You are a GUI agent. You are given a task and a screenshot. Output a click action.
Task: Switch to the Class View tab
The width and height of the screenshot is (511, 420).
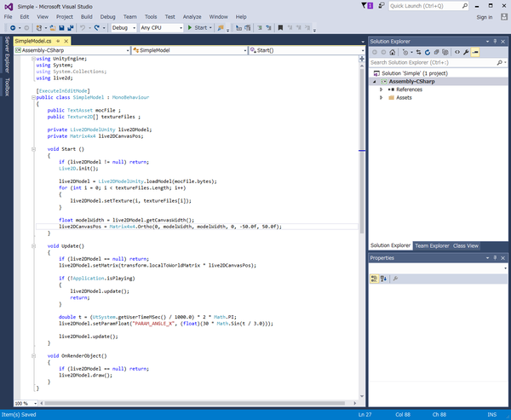tap(466, 246)
